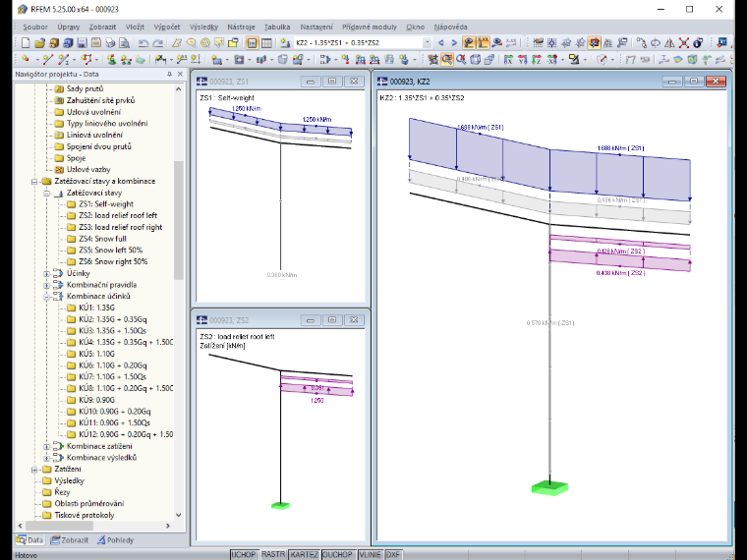Toggle the table display button
This screenshot has width=747, height=560.
point(266,43)
